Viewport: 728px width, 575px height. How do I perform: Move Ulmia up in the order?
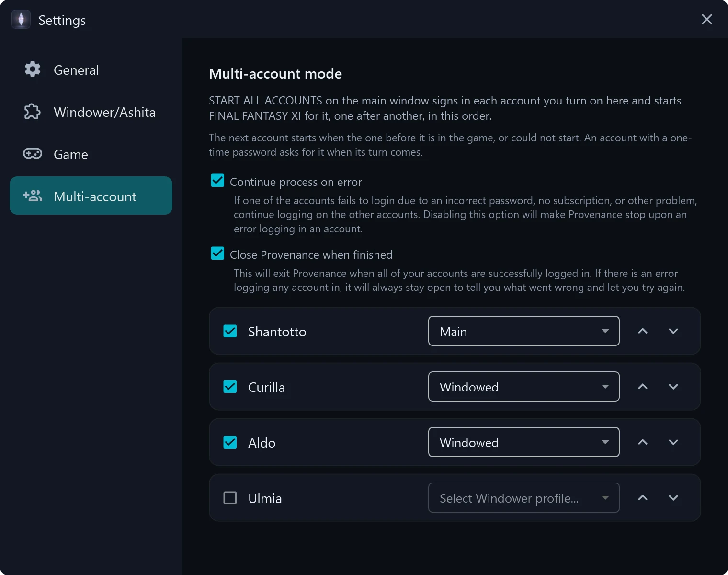pyautogui.click(x=643, y=498)
